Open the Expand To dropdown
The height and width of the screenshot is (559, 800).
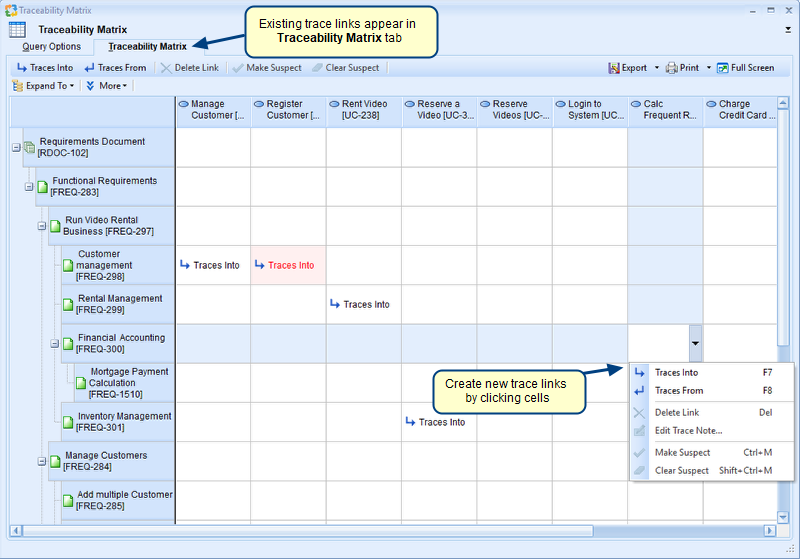pos(46,86)
